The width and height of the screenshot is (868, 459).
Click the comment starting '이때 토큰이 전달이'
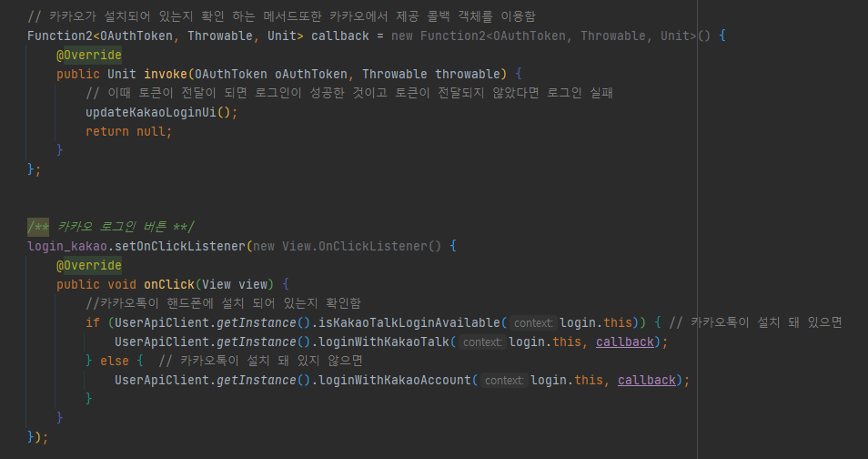coord(349,93)
